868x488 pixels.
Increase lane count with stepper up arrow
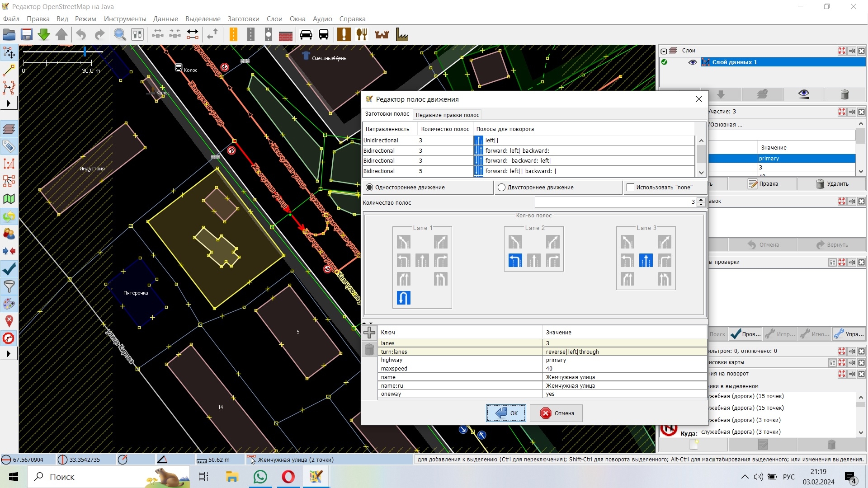click(701, 200)
